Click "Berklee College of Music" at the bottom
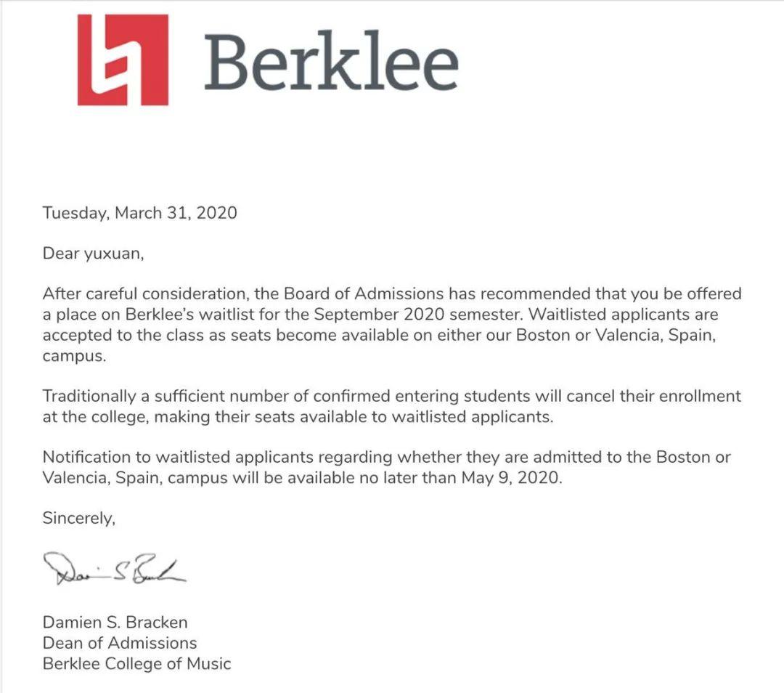The width and height of the screenshot is (784, 693). [136, 663]
